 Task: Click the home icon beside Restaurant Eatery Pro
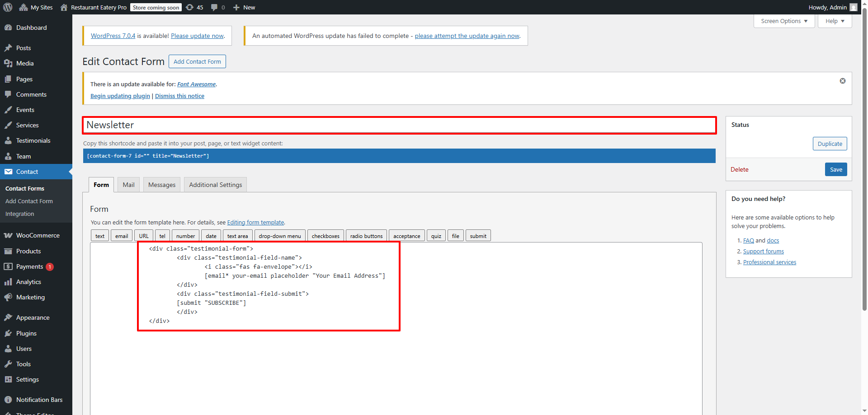click(64, 7)
